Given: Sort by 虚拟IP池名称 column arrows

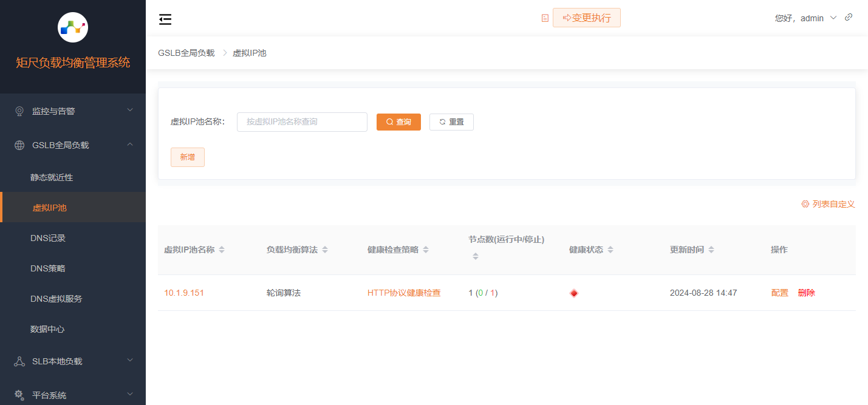Looking at the screenshot, I should coord(222,250).
